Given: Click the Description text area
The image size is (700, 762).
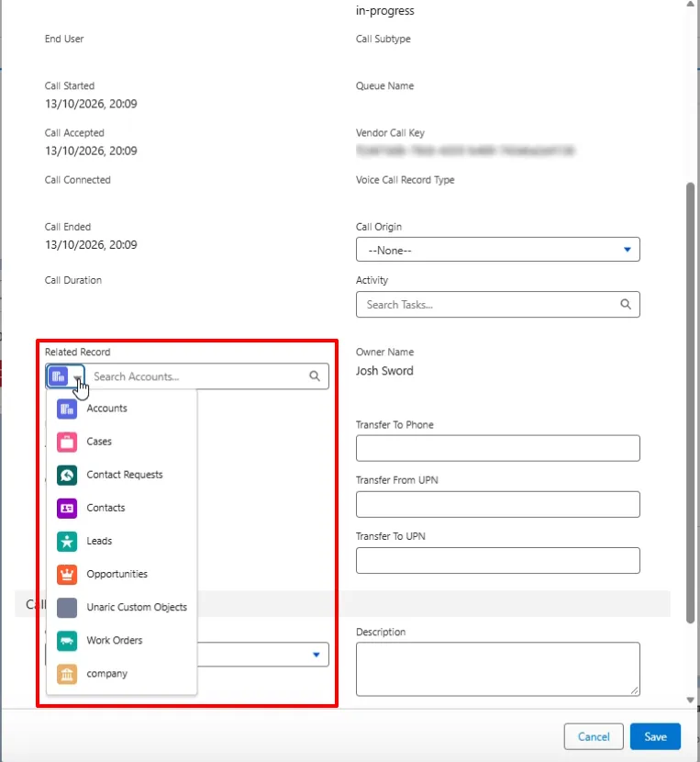Looking at the screenshot, I should (x=497, y=669).
